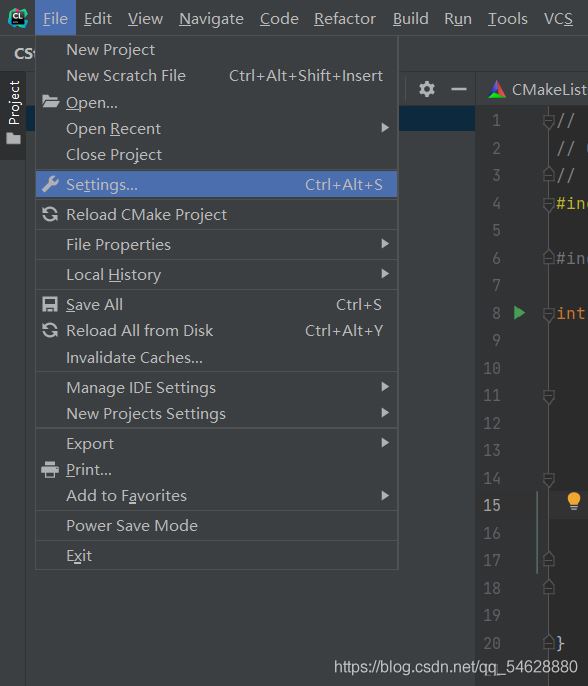
Task: Collapse code fold marker at line 1
Action: point(548,121)
